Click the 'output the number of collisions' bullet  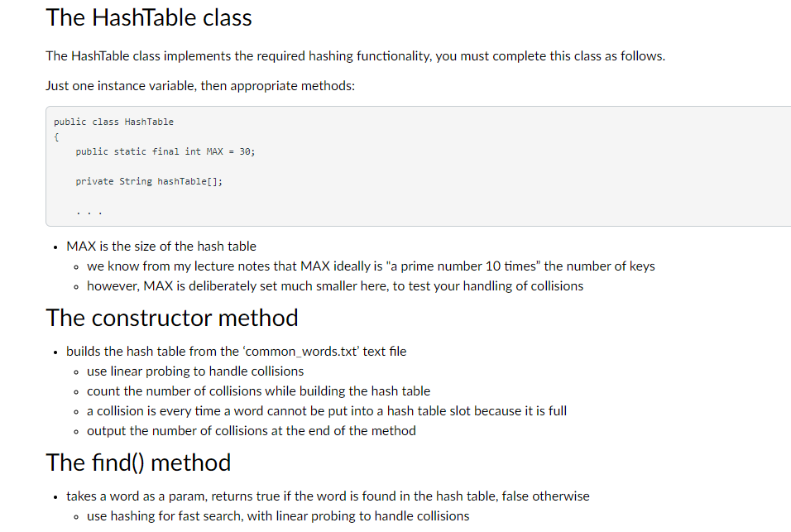click(251, 431)
